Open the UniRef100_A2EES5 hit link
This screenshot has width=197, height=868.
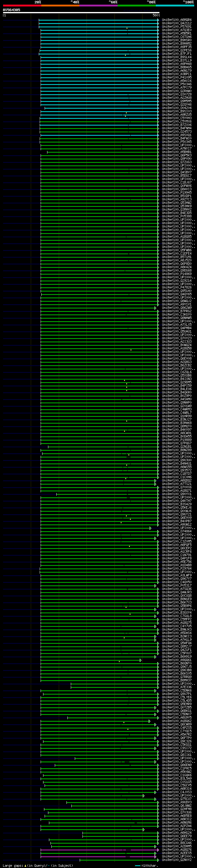177,853
